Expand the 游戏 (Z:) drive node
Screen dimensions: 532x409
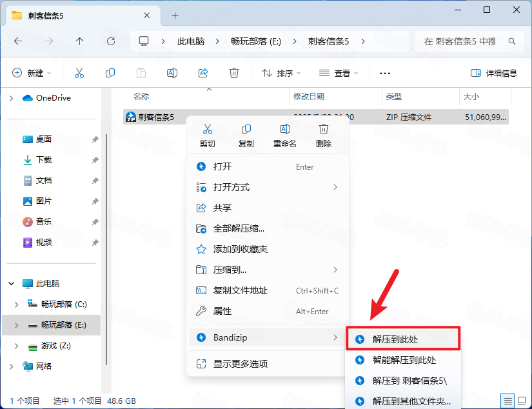16,346
